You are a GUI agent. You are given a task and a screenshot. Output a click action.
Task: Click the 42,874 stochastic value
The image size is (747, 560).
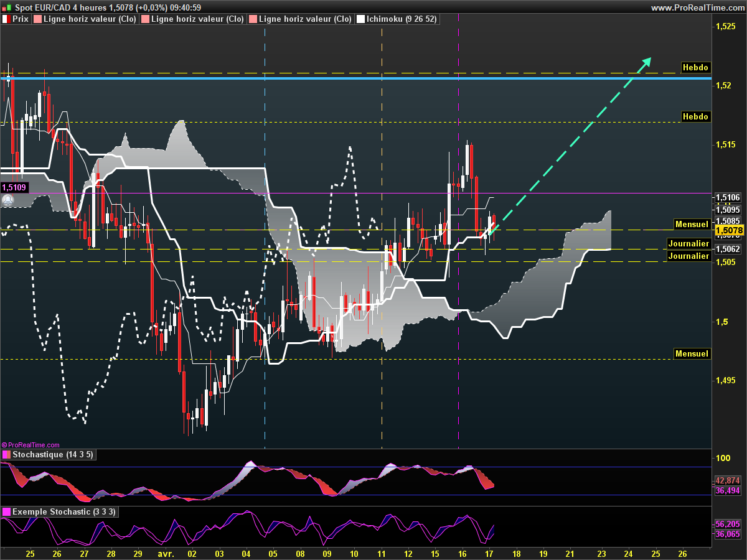click(x=727, y=481)
